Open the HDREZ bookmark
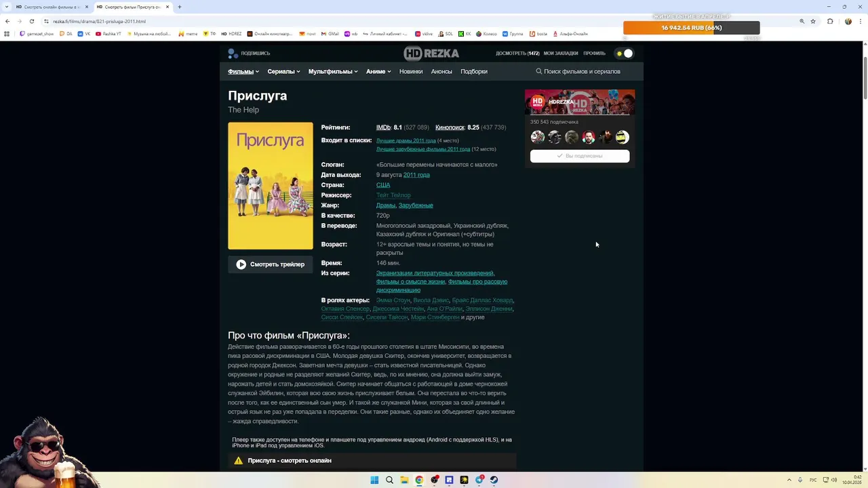 231,34
